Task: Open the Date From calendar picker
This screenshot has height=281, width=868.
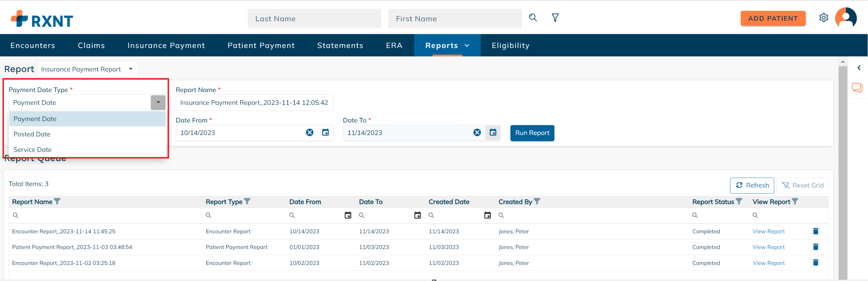Action: 325,133
